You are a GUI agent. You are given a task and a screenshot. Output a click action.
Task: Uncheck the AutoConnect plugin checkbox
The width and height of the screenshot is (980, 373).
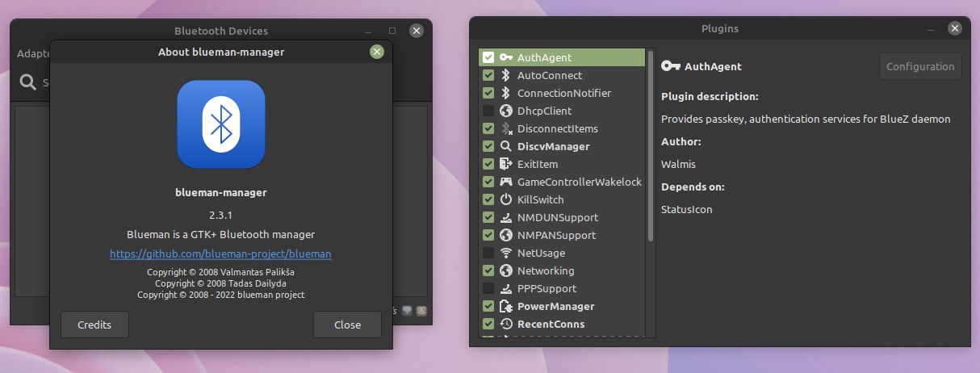(488, 75)
